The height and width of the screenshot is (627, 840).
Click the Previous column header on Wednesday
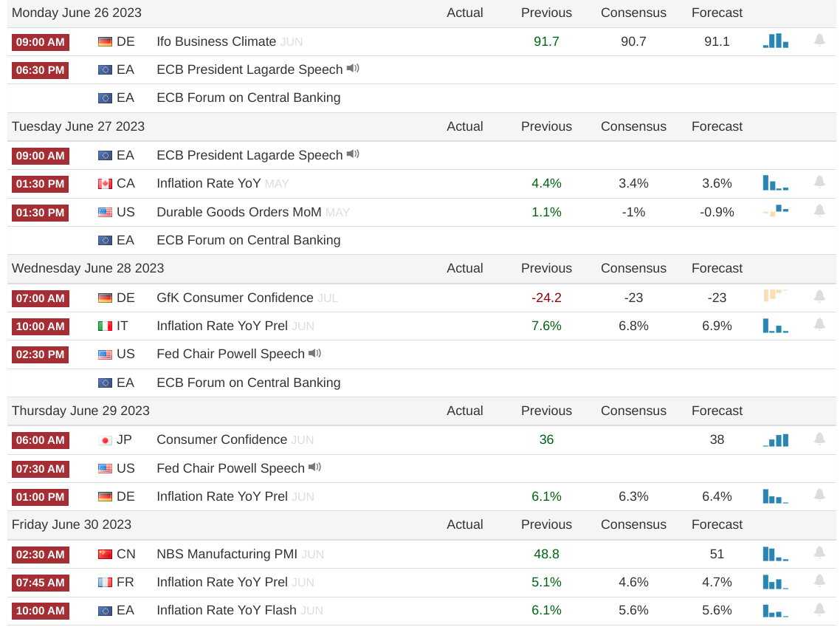[x=546, y=268]
